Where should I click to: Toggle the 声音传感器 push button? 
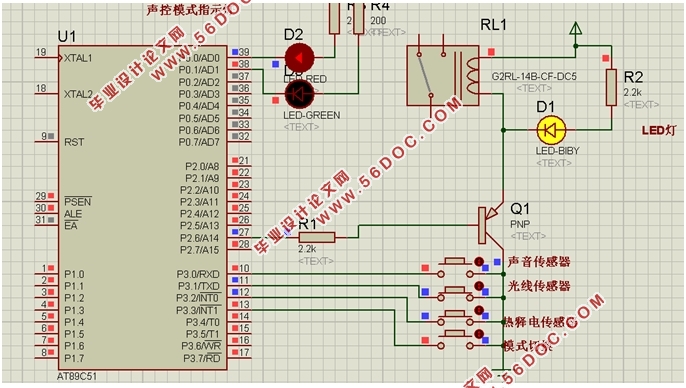[x=455, y=267]
